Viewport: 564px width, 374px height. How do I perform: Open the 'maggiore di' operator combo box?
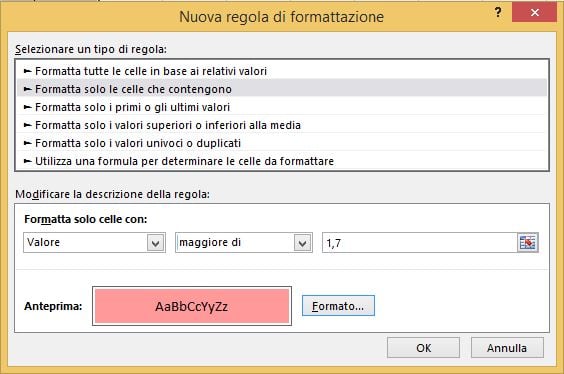pyautogui.click(x=244, y=243)
